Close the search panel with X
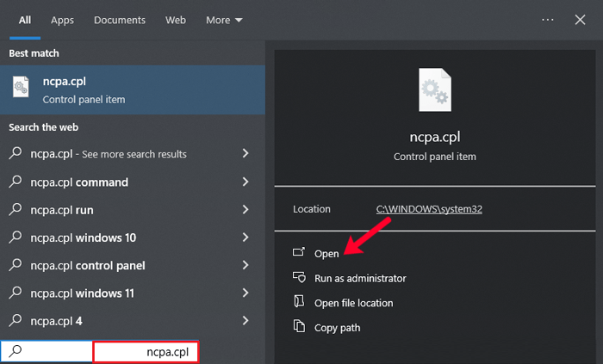 580,20
